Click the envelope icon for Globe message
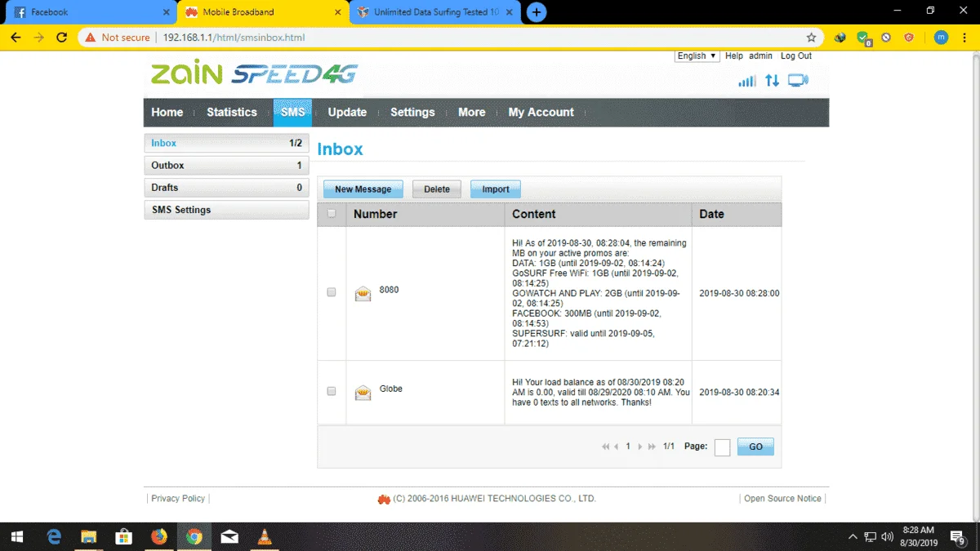 363,393
